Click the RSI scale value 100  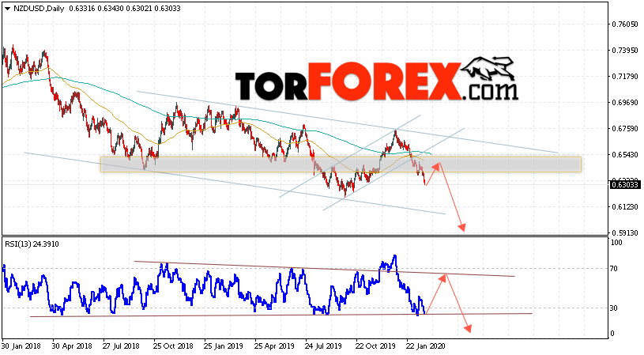click(616, 243)
